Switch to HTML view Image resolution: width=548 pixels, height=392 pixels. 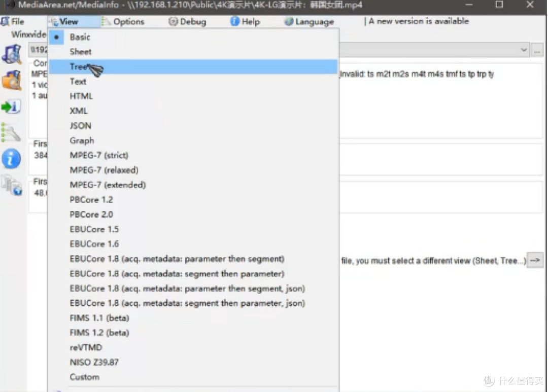[x=193, y=96]
